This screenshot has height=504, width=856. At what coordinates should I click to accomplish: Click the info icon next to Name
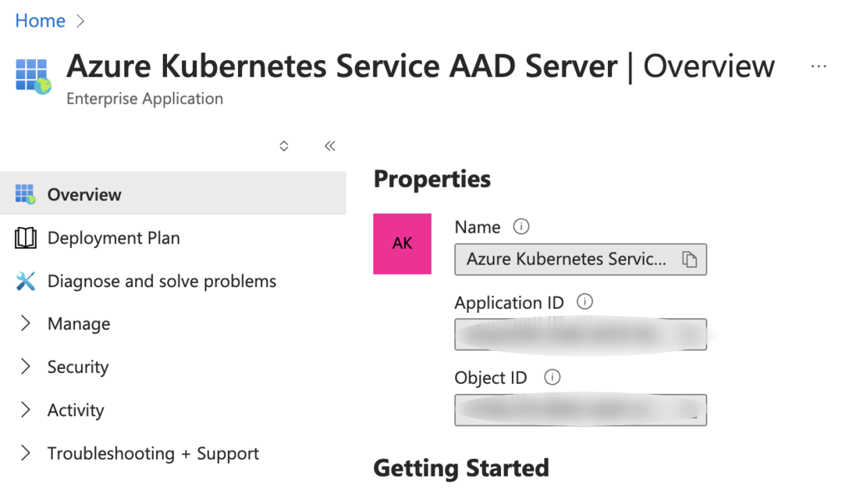pyautogui.click(x=521, y=226)
